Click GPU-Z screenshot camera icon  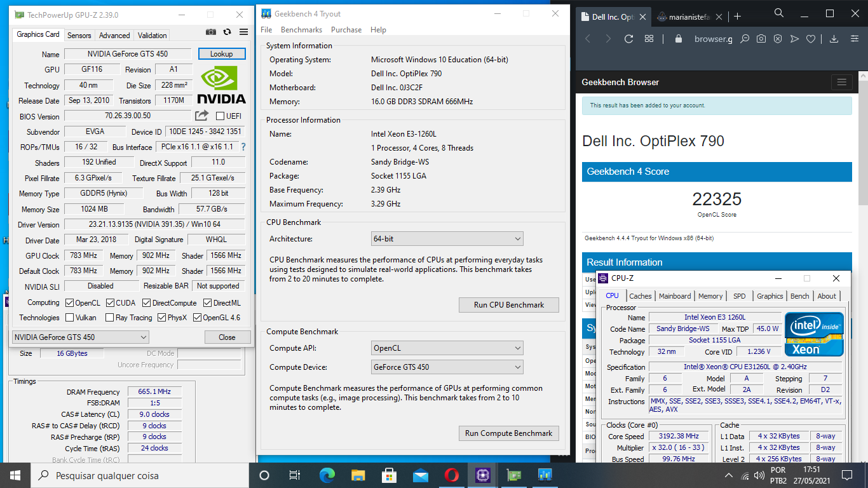[211, 32]
